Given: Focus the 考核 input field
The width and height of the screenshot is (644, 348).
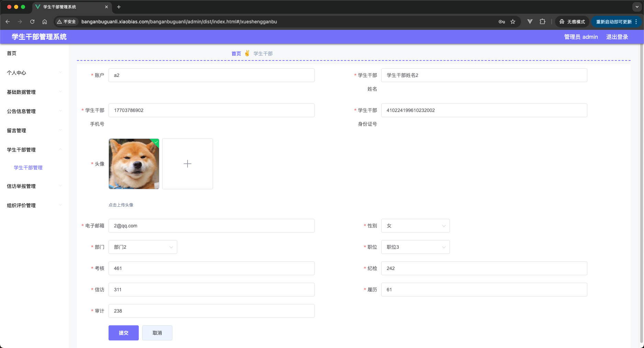Looking at the screenshot, I should click(x=212, y=268).
